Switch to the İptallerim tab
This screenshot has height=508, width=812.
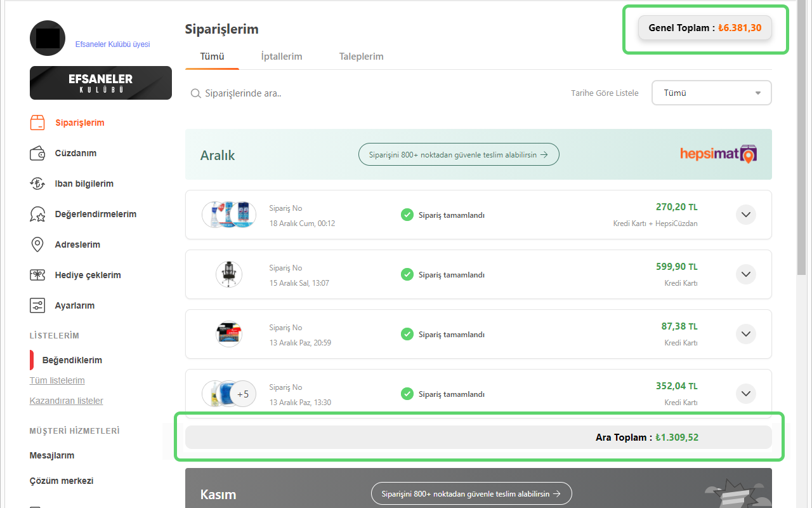point(281,56)
